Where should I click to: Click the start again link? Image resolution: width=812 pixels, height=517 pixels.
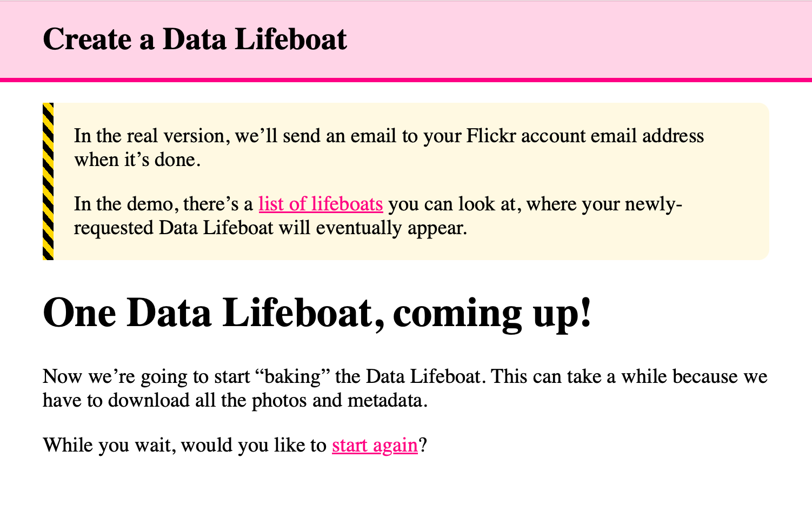click(375, 445)
